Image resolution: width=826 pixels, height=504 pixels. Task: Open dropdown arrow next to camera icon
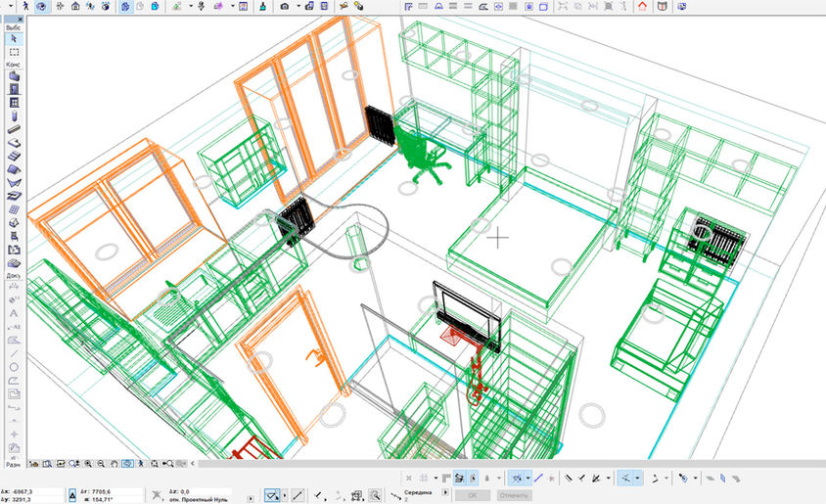coord(298,6)
